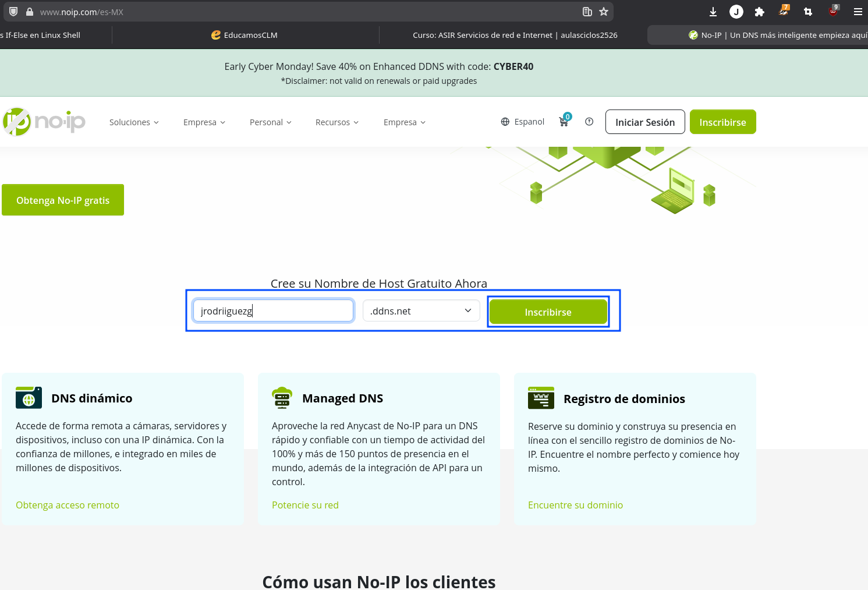Click the Managed DNS heading
This screenshot has width=868, height=590.
click(x=343, y=398)
